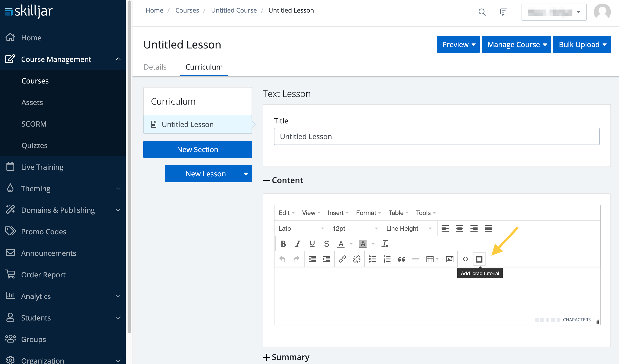Switch to the Details tab
Viewport: 619px width, 364px height.
click(155, 67)
